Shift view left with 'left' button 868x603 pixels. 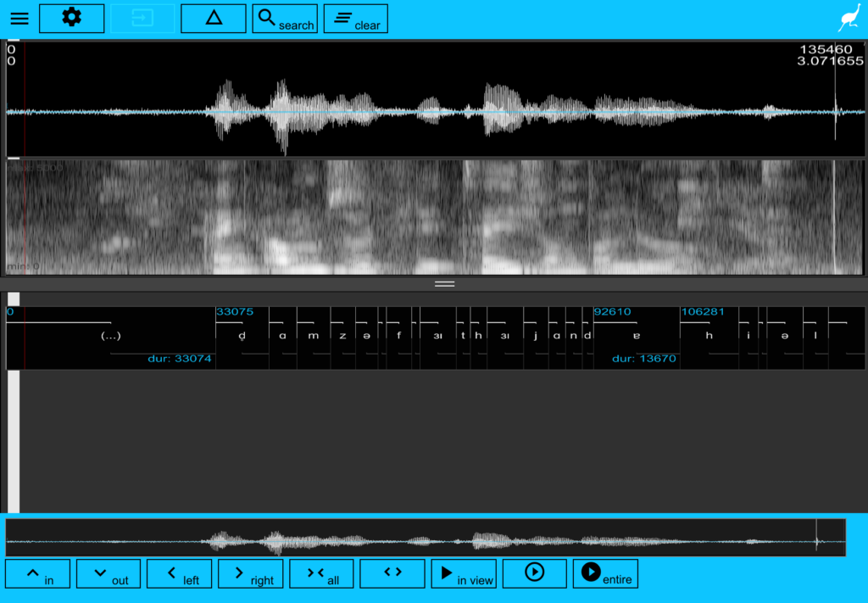(x=180, y=573)
